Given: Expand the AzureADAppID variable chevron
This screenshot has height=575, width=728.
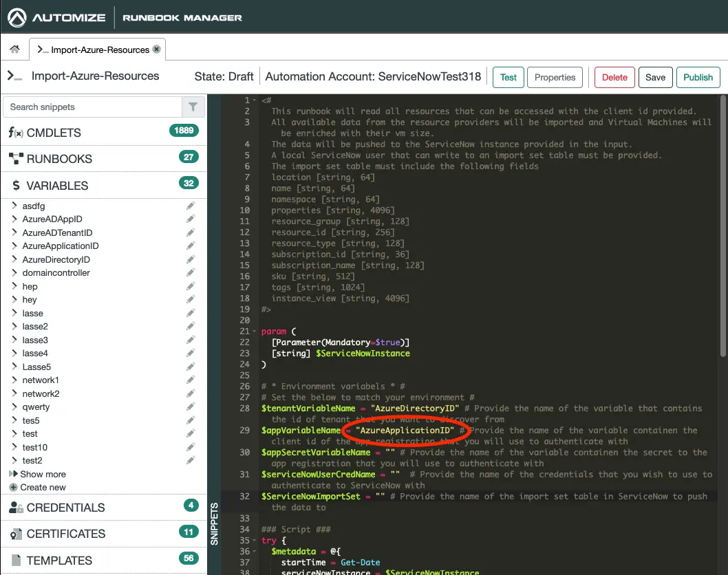Looking at the screenshot, I should coord(14,219).
